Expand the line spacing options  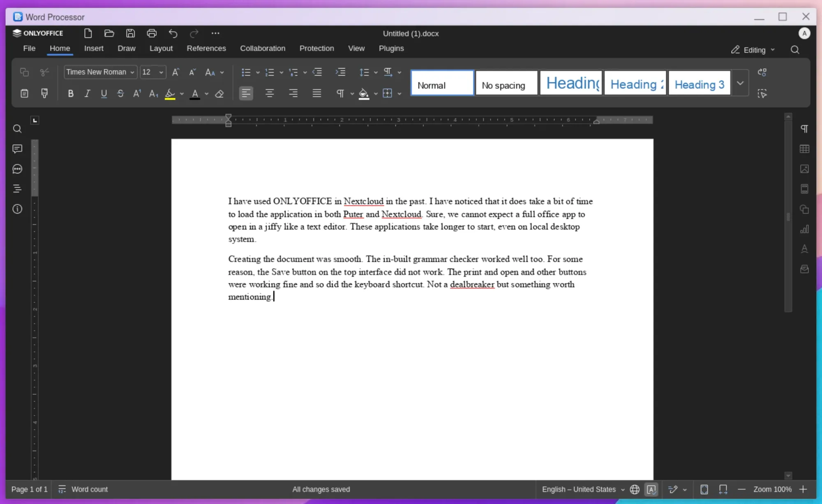click(x=376, y=72)
